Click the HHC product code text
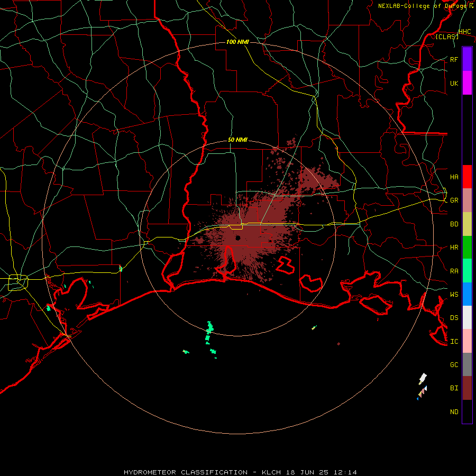This screenshot has width=476, height=476. [x=464, y=32]
